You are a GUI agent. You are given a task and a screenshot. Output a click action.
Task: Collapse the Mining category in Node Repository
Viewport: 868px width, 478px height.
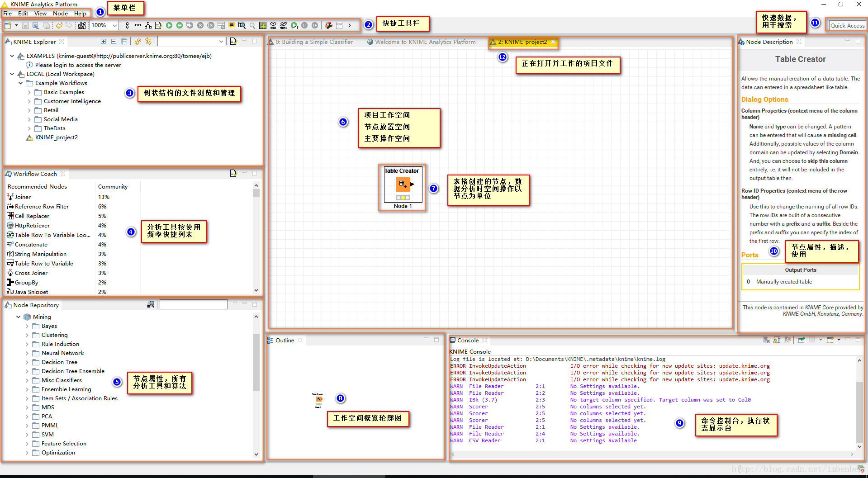point(18,317)
